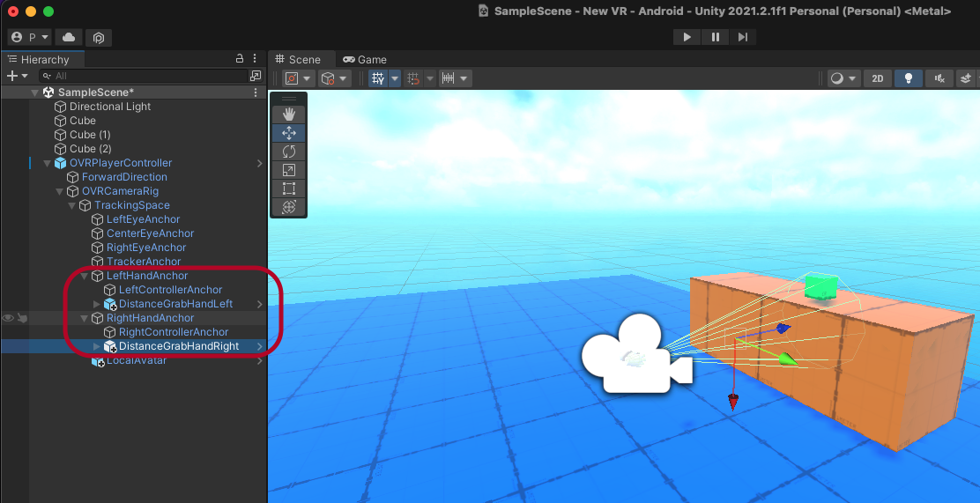The height and width of the screenshot is (503, 980).
Task: Select the Rotate tool
Action: tap(289, 152)
